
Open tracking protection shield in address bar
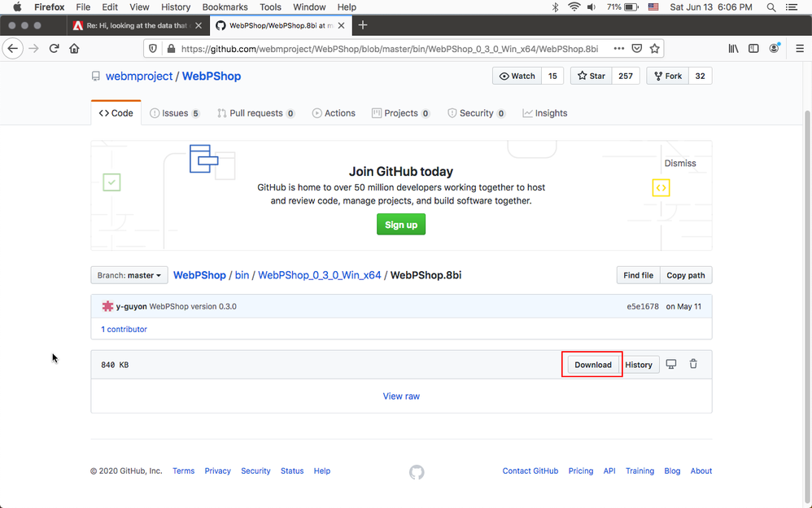pos(153,49)
